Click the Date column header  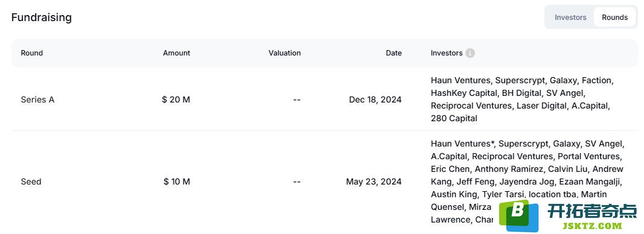[394, 53]
